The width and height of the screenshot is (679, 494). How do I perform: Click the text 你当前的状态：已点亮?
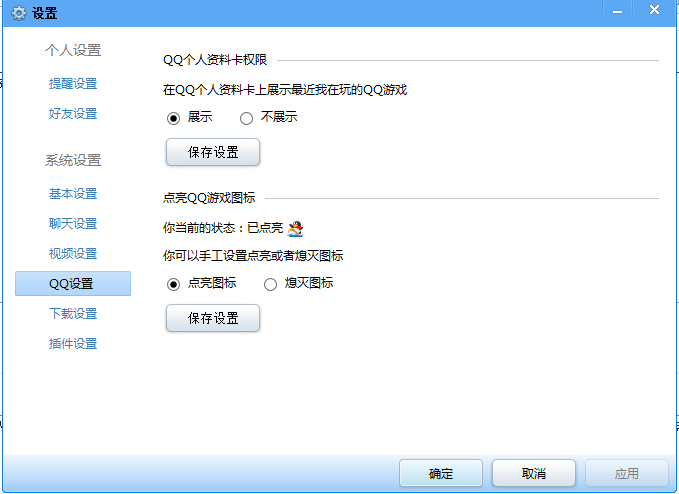pyautogui.click(x=223, y=228)
